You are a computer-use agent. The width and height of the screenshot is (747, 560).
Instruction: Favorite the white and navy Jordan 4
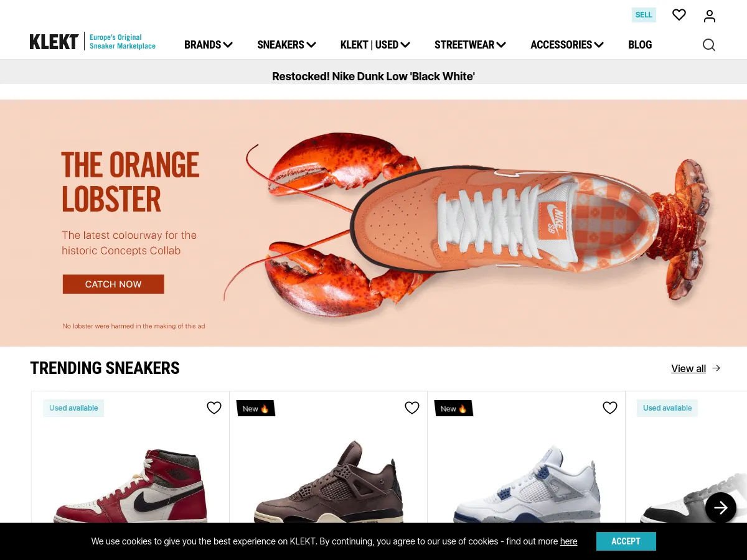610,408
